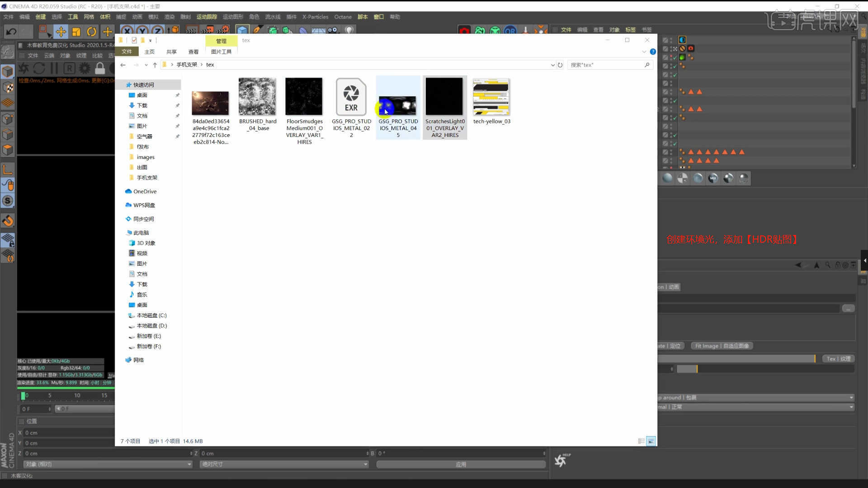Click the Cube primitive icon
The image size is (868, 488).
click(242, 30)
